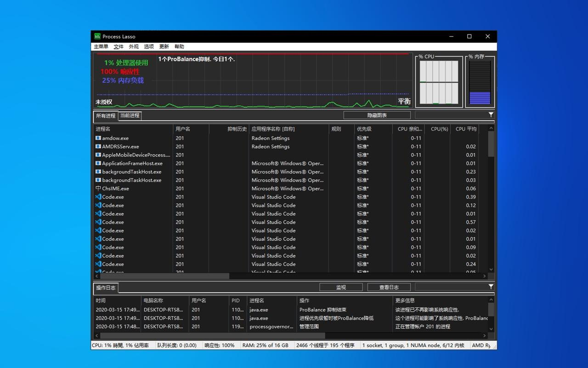This screenshot has height=368, width=588.
Task: Click the Process Lasso title bar icon
Action: tap(97, 36)
